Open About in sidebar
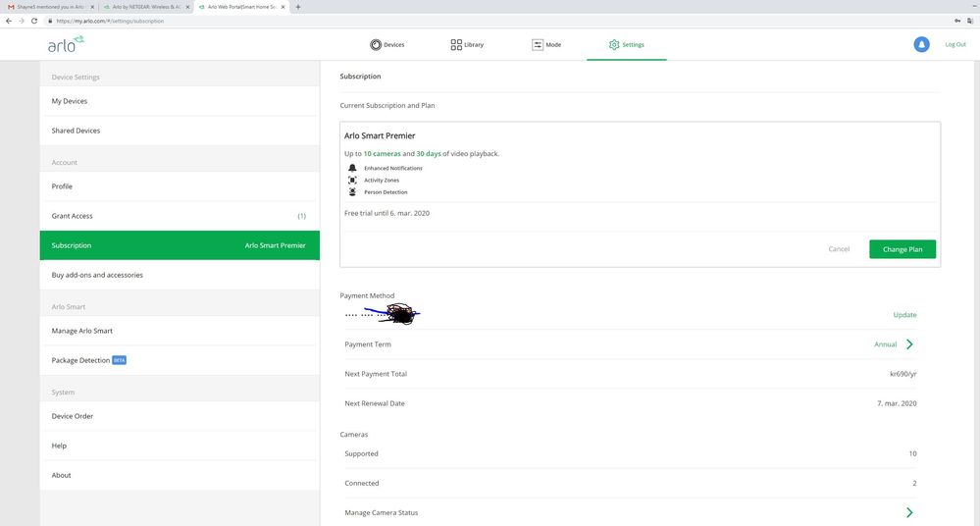 (x=180, y=475)
